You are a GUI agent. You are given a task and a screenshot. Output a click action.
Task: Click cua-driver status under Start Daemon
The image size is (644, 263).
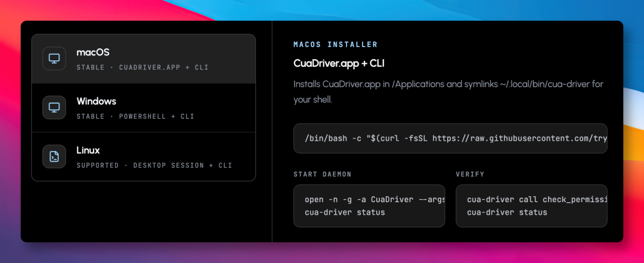(x=345, y=212)
